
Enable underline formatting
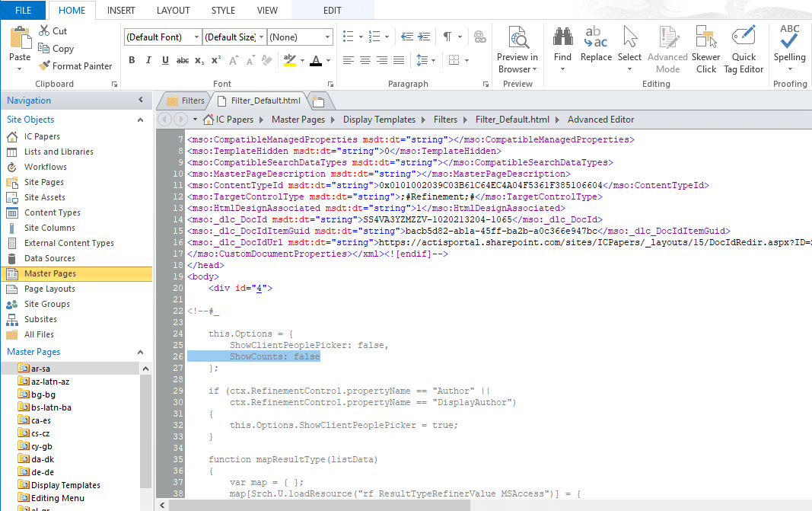point(165,59)
